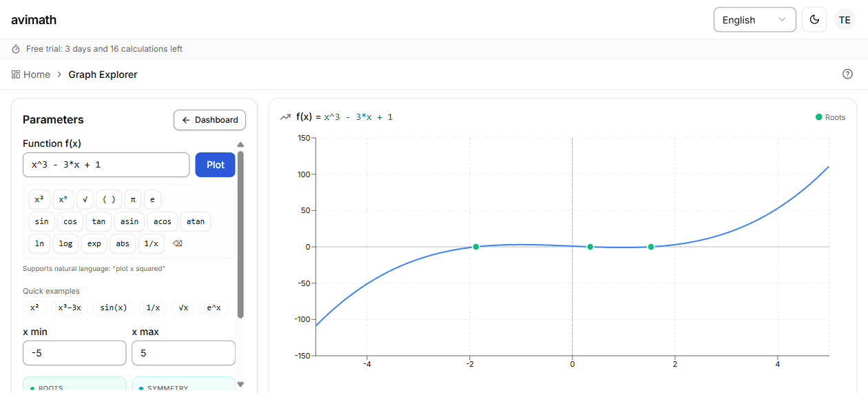The width and height of the screenshot is (868, 393).
Task: Insert the log function key
Action: click(x=65, y=243)
